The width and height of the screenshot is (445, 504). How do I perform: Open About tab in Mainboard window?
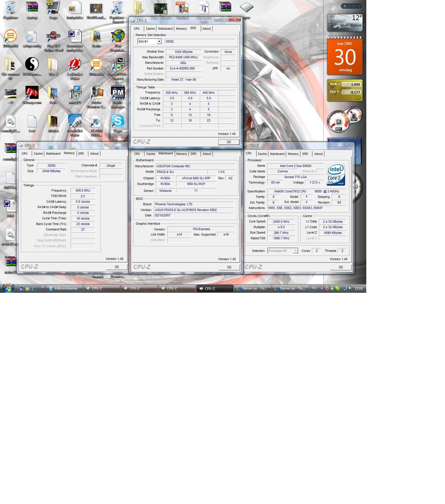tap(207, 154)
